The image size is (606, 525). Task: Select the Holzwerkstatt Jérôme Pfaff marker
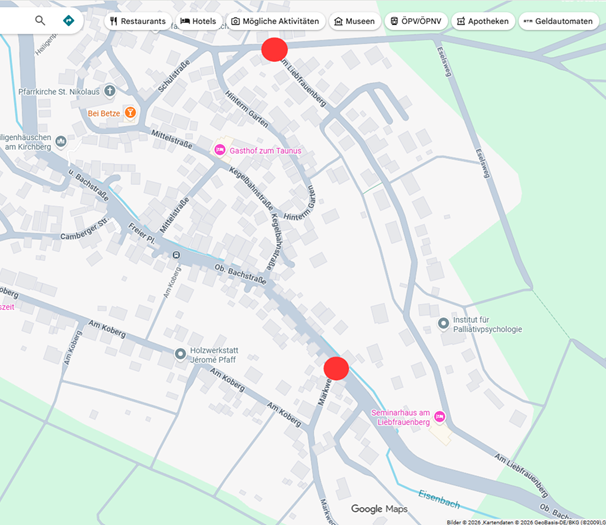click(x=180, y=353)
